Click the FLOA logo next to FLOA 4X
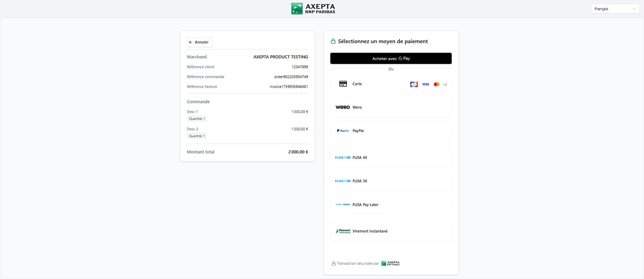644x279 pixels. [343, 158]
